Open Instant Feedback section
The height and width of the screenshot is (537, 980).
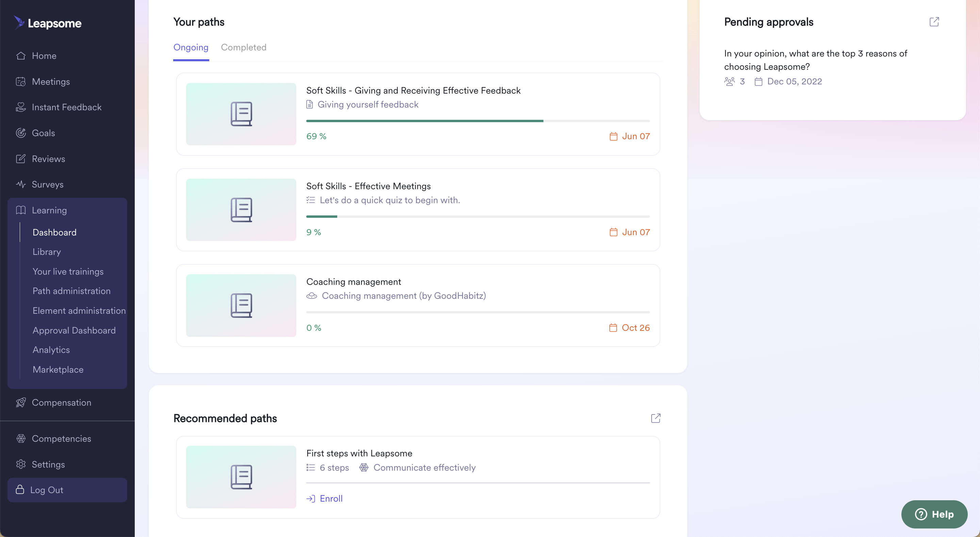coord(67,107)
